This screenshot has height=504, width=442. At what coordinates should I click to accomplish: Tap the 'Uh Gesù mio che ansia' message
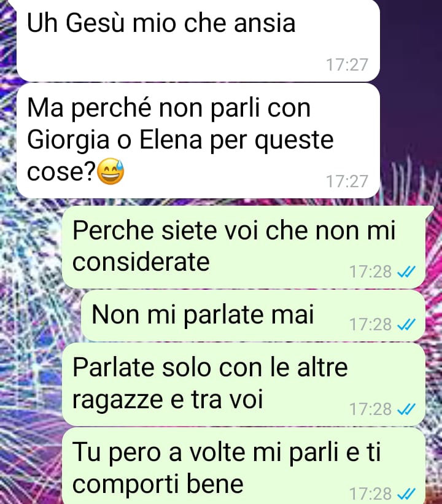click(x=198, y=40)
